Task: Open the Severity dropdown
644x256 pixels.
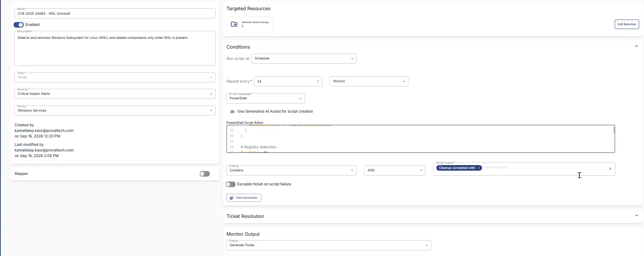Action: click(x=115, y=94)
